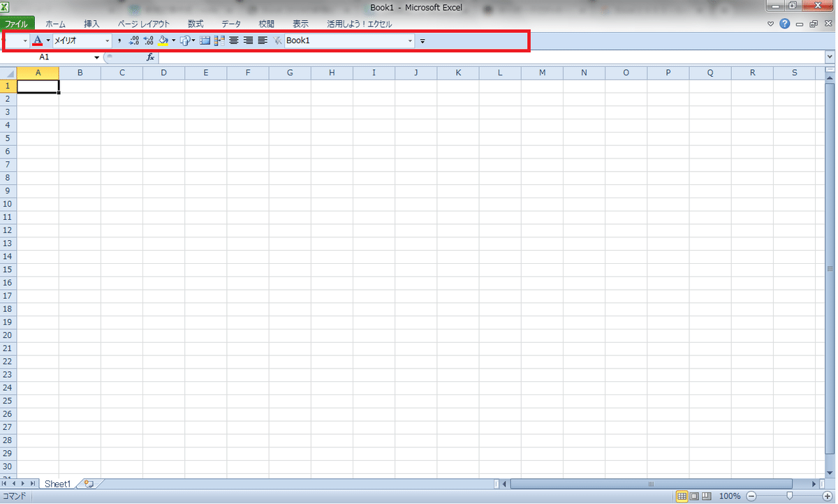The image size is (838, 504).
Task: Open the ページ レイアウト tab
Action: [x=144, y=24]
